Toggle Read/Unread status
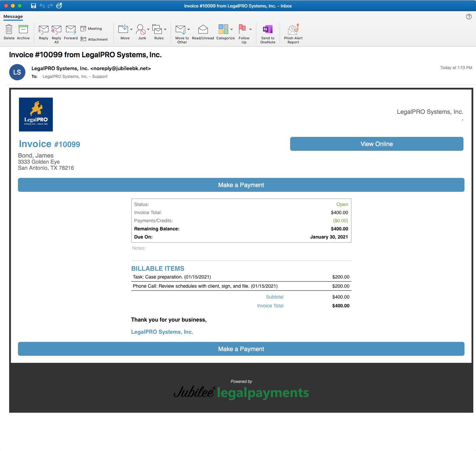 click(x=203, y=32)
